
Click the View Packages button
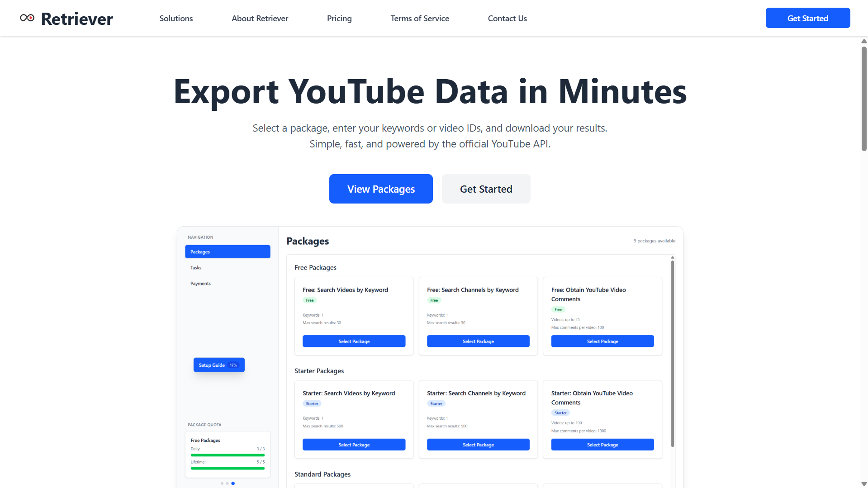[380, 189]
